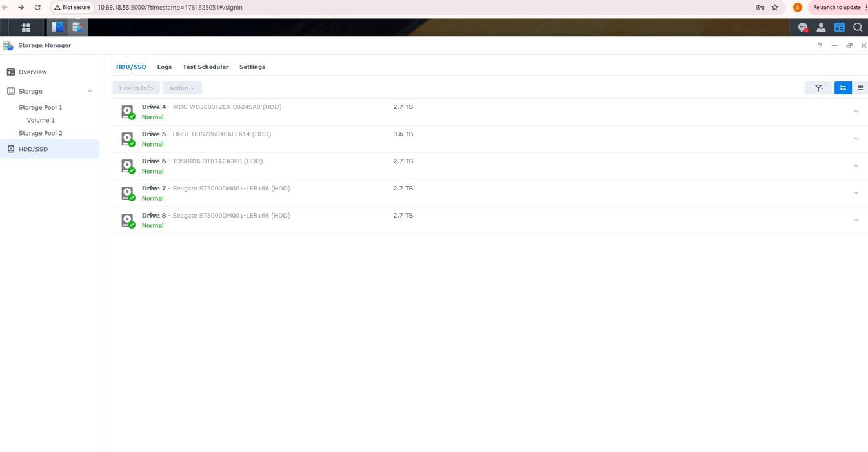This screenshot has width=868, height=452.
Task: Select Volume 1 in the sidebar
Action: (41, 120)
